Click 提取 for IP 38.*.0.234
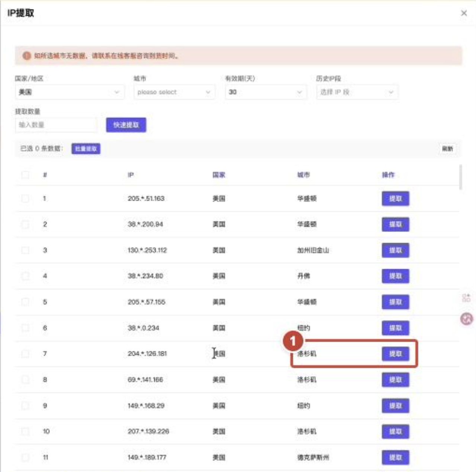The width and height of the screenshot is (476, 472). tap(395, 328)
